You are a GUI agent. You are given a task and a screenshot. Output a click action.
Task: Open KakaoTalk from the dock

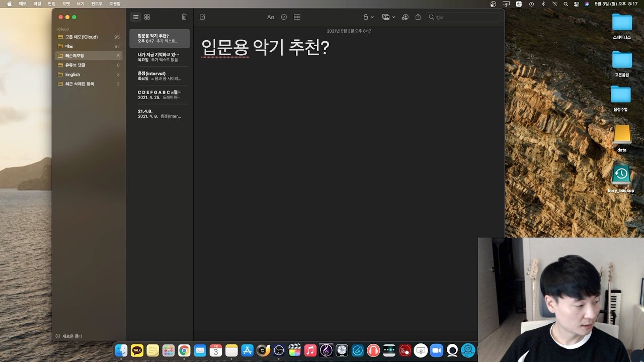click(137, 350)
